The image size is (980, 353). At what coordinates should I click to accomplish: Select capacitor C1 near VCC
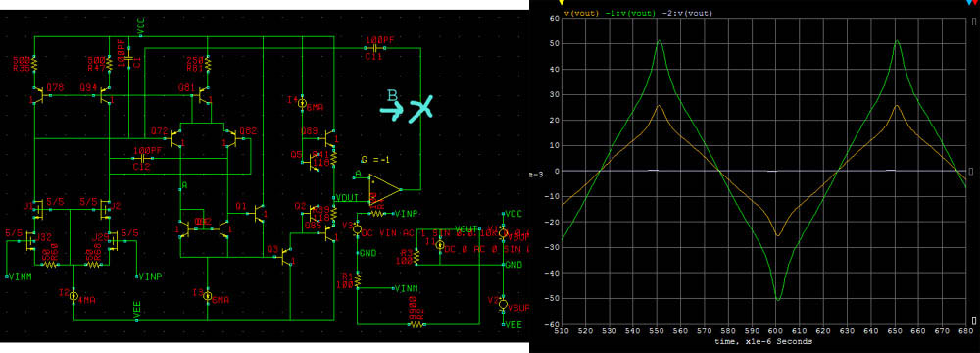pos(128,58)
